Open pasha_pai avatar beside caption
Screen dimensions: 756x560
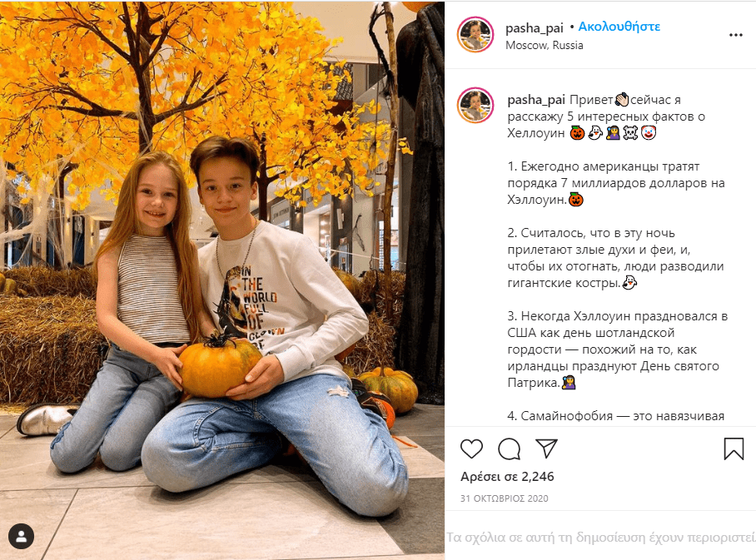(475, 106)
